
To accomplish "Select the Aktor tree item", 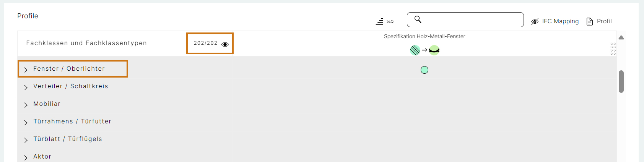I will [42, 157].
